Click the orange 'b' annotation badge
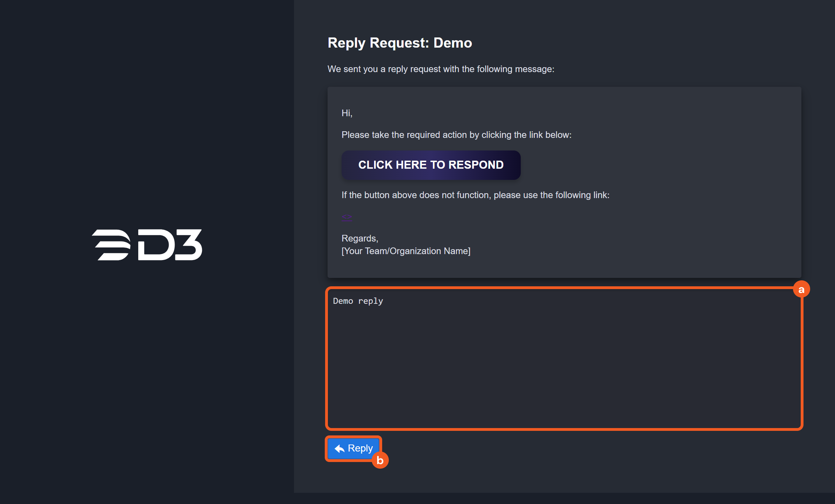The height and width of the screenshot is (504, 835). point(380,460)
